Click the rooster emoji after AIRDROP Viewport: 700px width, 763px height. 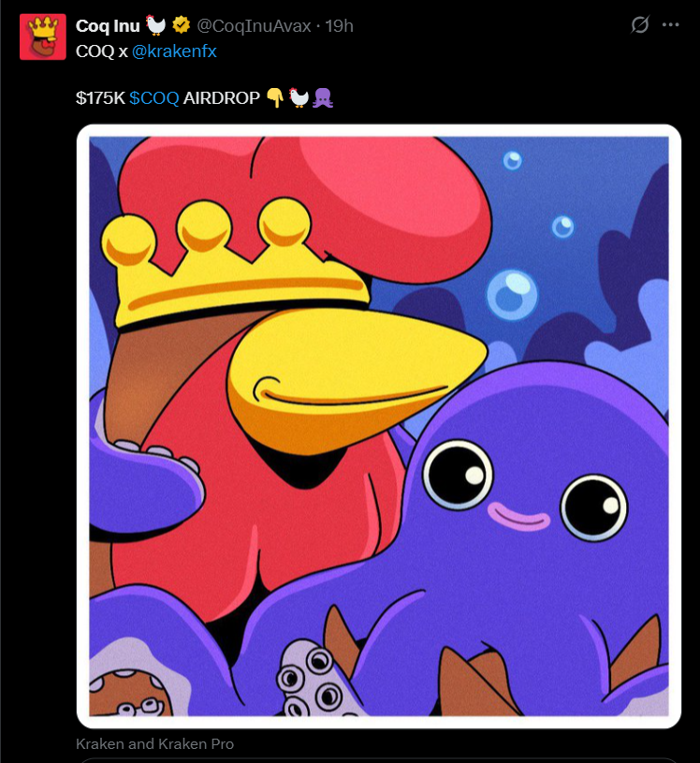tap(299, 97)
